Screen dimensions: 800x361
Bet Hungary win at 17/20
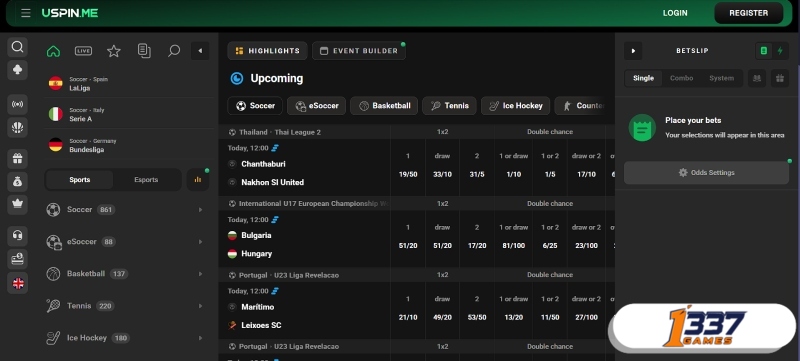[477, 239]
